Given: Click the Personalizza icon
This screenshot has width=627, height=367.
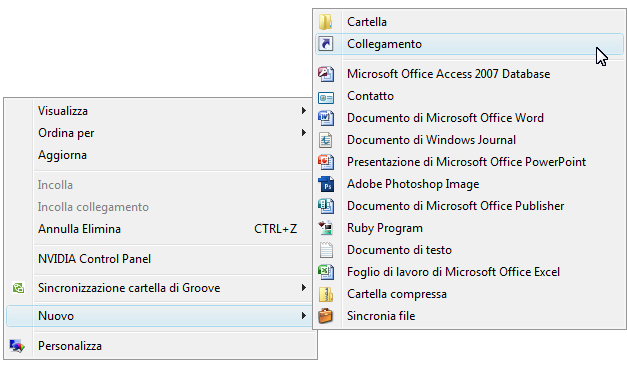Looking at the screenshot, I should pyautogui.click(x=17, y=346).
